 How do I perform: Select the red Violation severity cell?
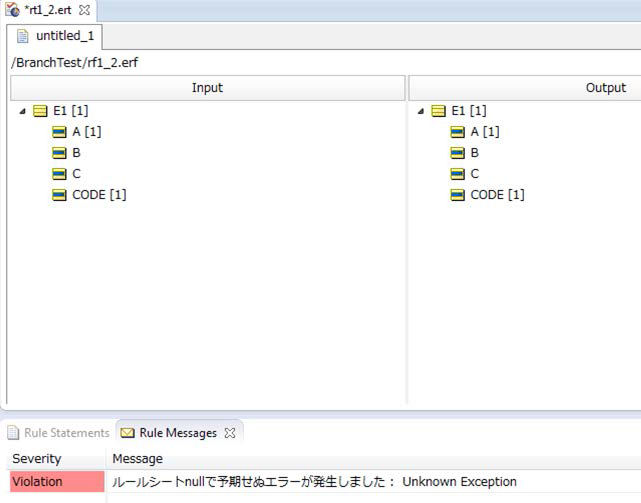click(x=57, y=481)
